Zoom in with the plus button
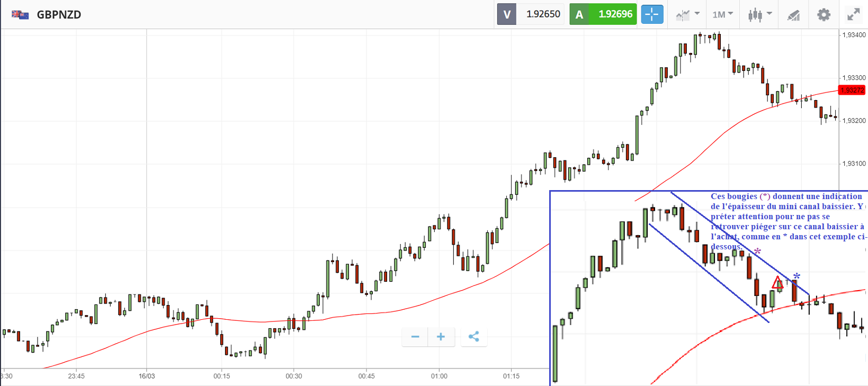Viewport: 868px width, 386px height. coord(441,337)
